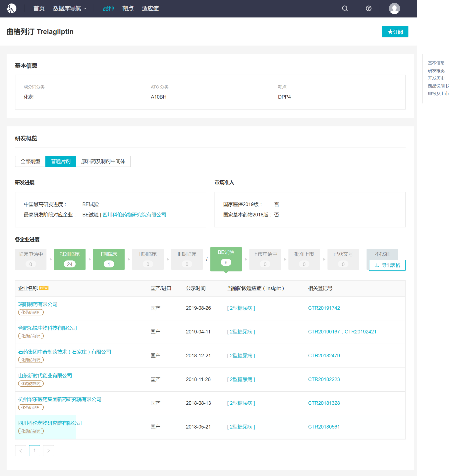Open 瑞阳制药有限公司 company link
The height and width of the screenshot is (476, 452).
tap(38, 304)
